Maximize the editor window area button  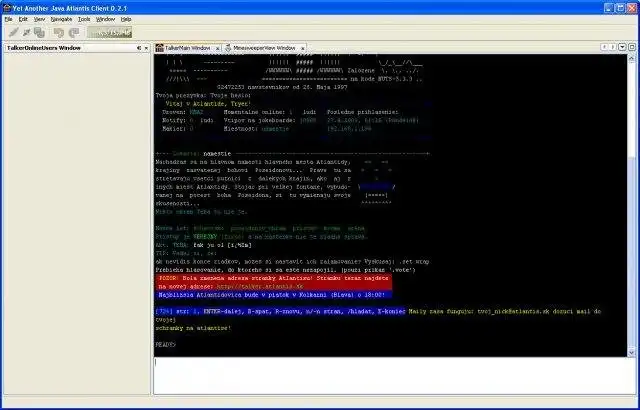[631, 47]
